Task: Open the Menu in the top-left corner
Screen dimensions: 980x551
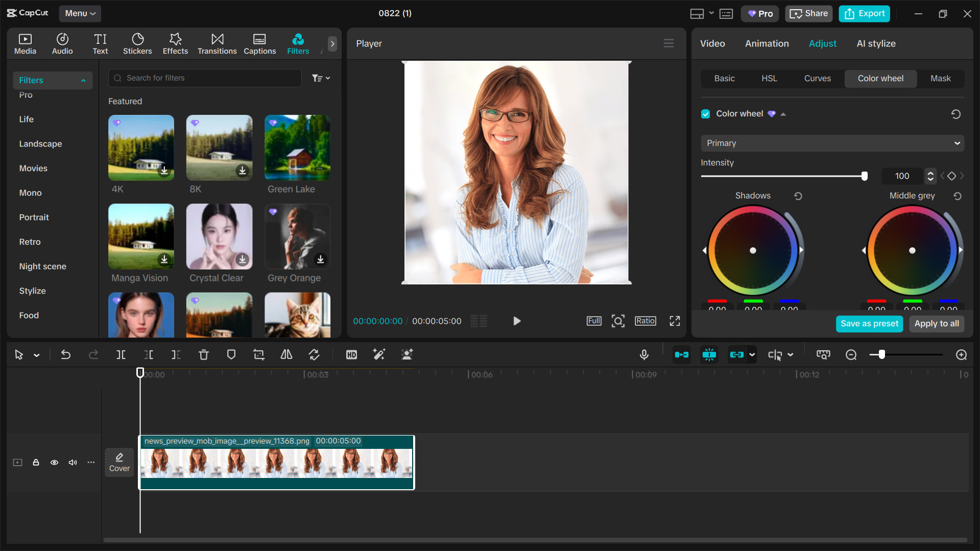Action: (80, 13)
